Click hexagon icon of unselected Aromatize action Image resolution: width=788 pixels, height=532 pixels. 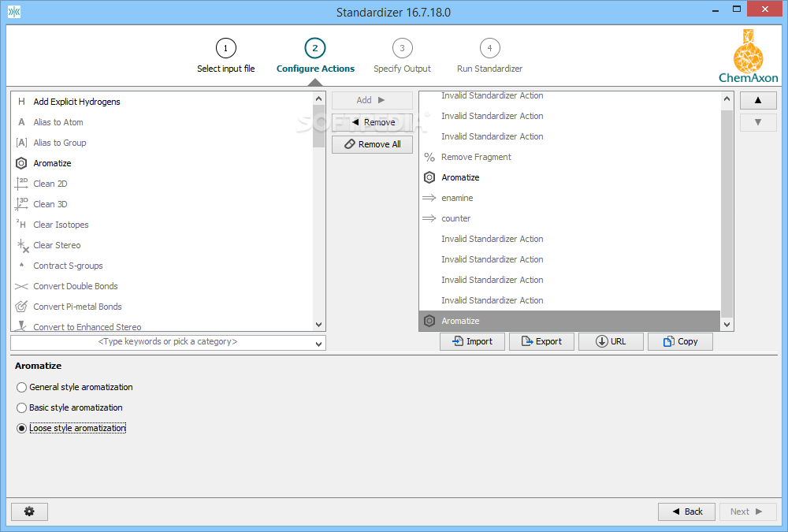coord(429,177)
